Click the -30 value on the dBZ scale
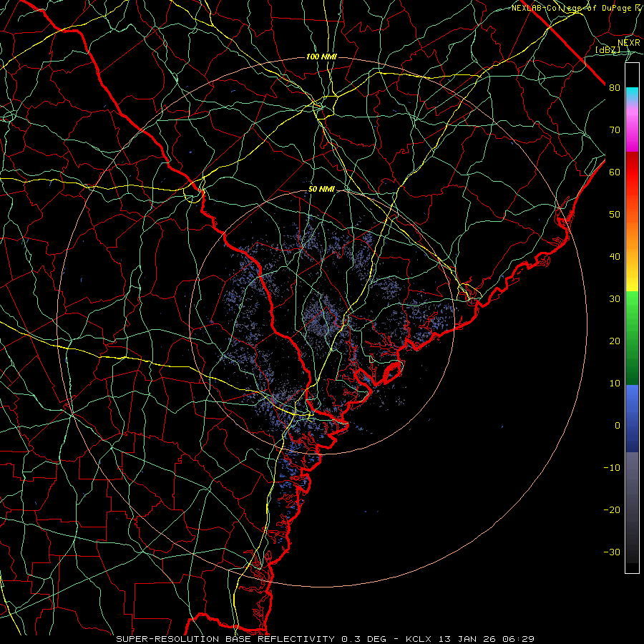 click(612, 552)
